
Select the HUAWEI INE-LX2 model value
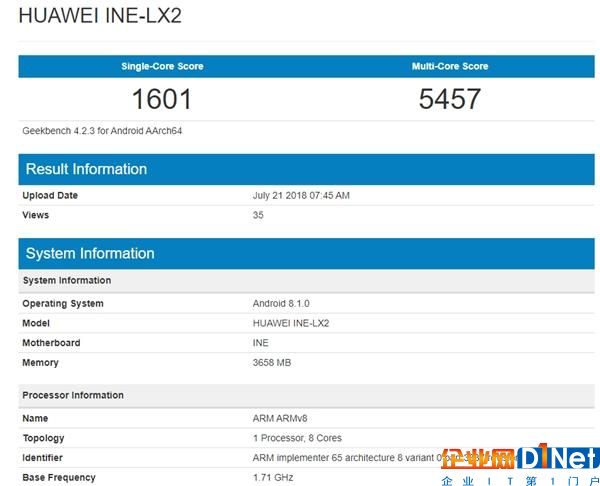(291, 323)
